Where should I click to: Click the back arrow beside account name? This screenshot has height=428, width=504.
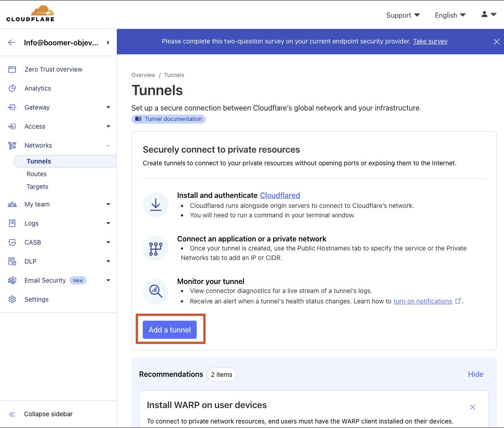tap(12, 43)
